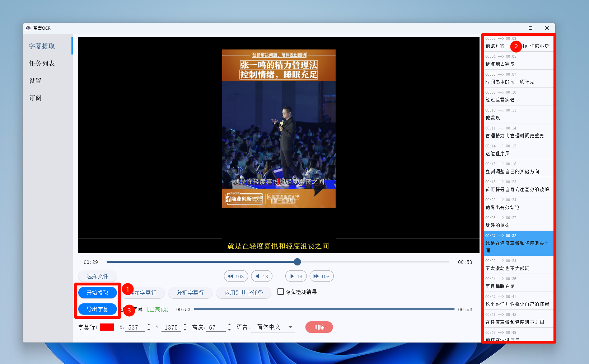589x364 pixels.
Task: Step forward 1 second in video
Action: tap(296, 276)
